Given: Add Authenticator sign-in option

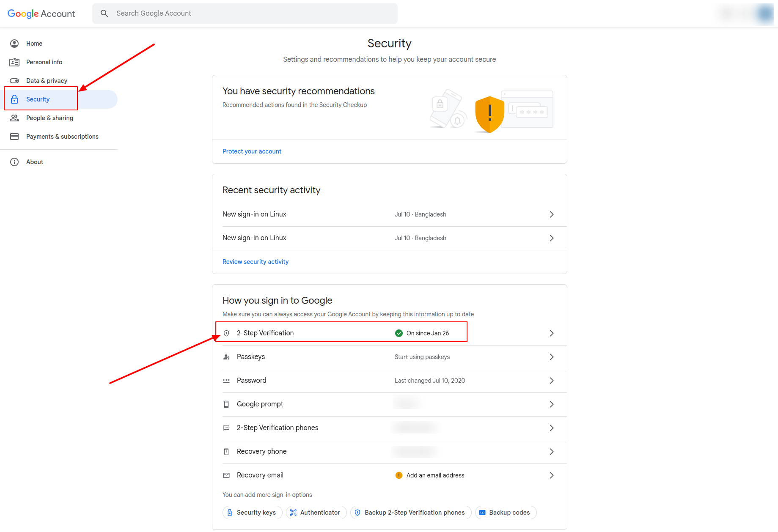Looking at the screenshot, I should [316, 513].
